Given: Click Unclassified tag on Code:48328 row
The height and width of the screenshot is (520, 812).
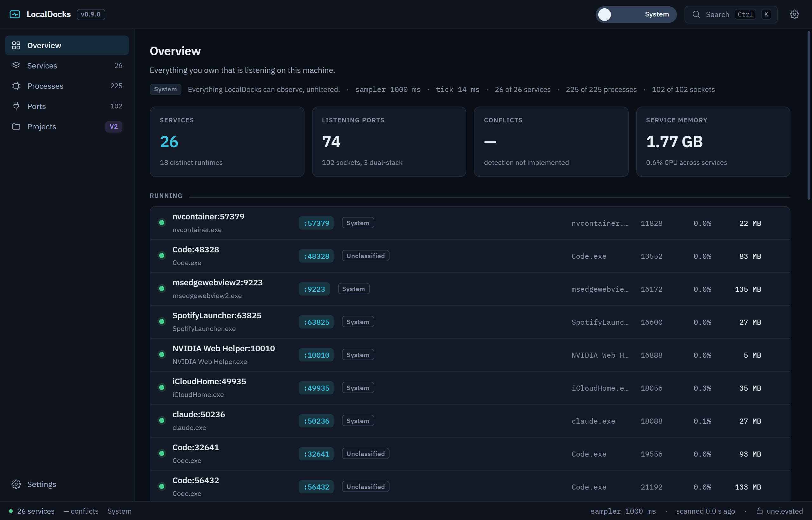Looking at the screenshot, I should coord(365,256).
